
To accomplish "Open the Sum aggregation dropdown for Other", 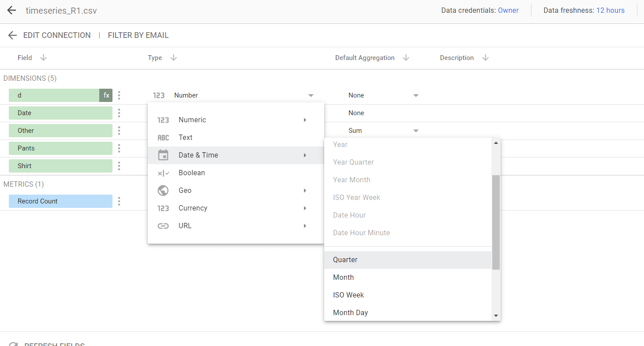I will click(416, 131).
